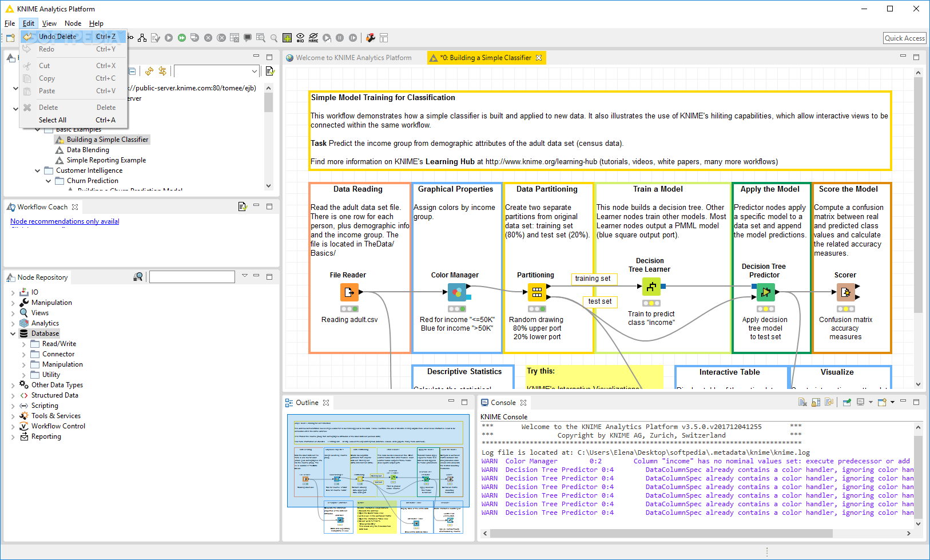
Task: Collapse the Database category
Action: [13, 333]
